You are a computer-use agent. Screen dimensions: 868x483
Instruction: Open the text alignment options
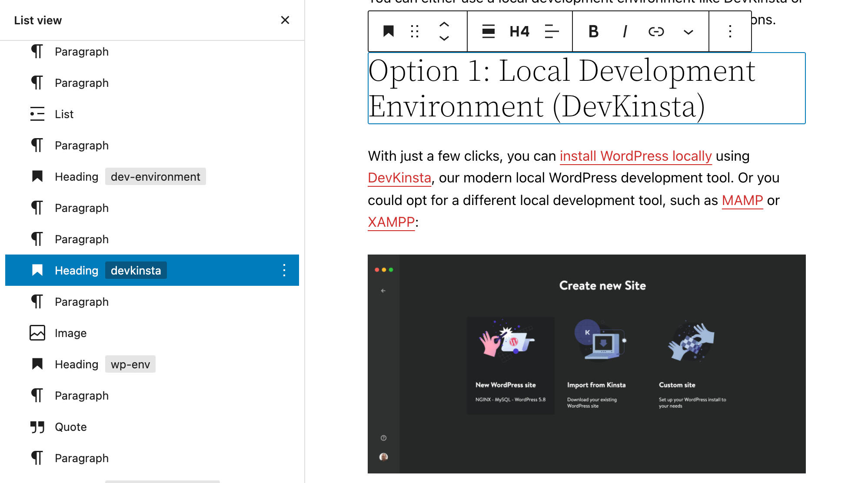pos(552,31)
